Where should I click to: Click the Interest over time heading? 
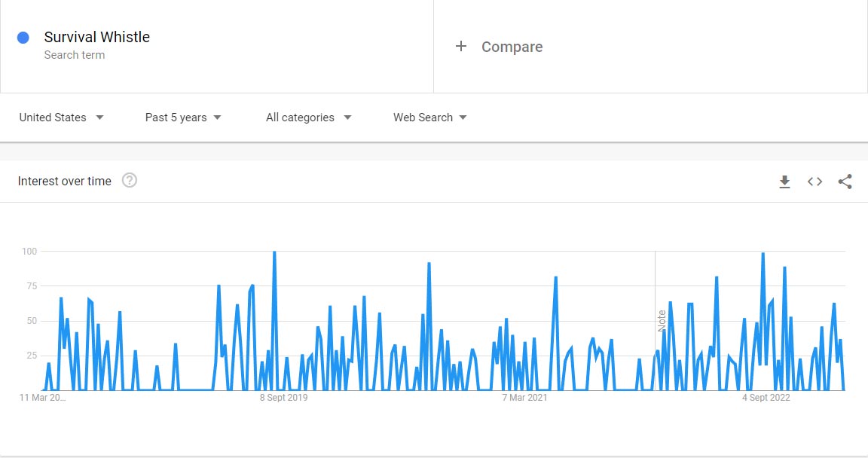pyautogui.click(x=65, y=181)
